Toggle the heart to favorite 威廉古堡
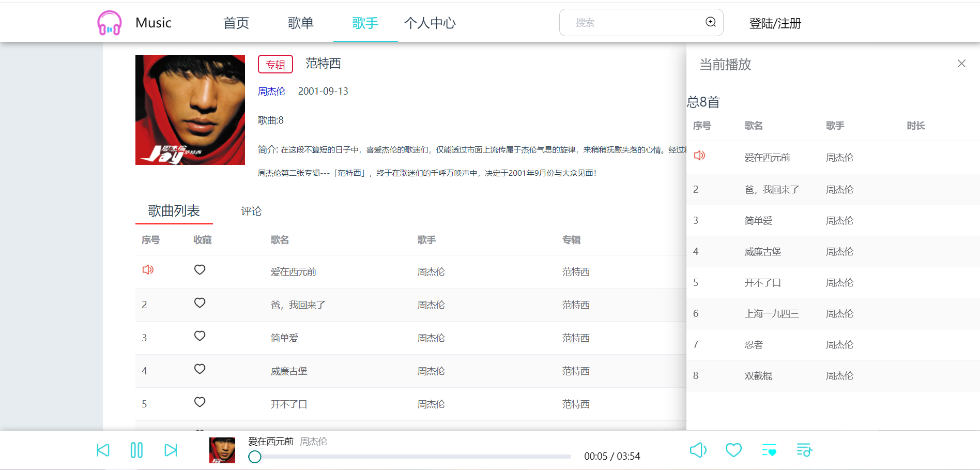 pyautogui.click(x=200, y=369)
